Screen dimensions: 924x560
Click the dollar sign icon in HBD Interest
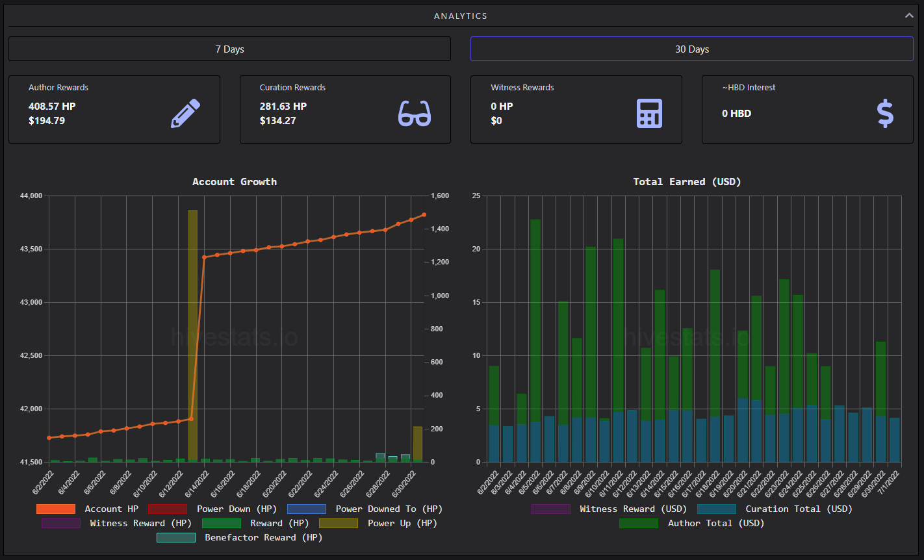(x=885, y=114)
